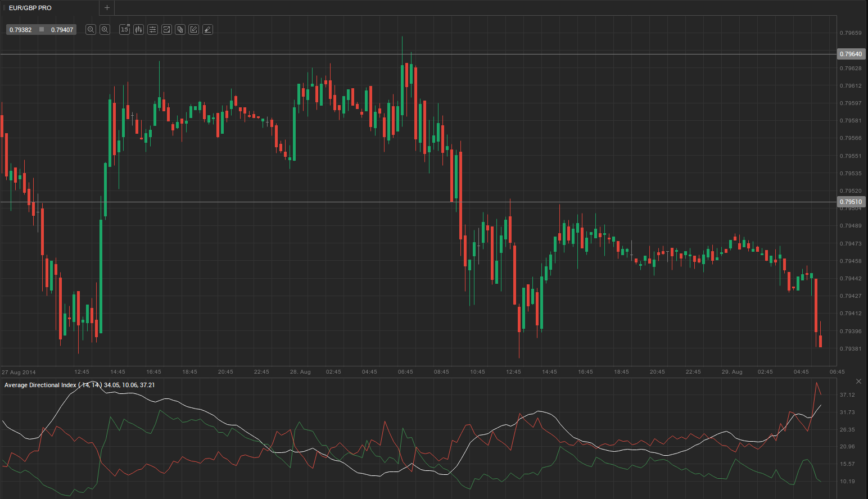The image size is (868, 499).
Task: Expand chart settings via the sliders dropdown
Action: pos(152,29)
